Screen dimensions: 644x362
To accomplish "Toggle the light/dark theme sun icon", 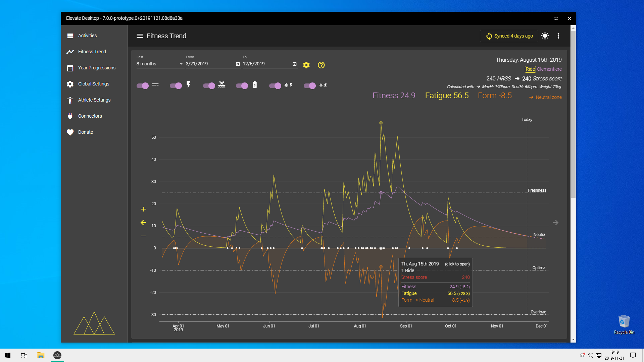I will (x=545, y=36).
